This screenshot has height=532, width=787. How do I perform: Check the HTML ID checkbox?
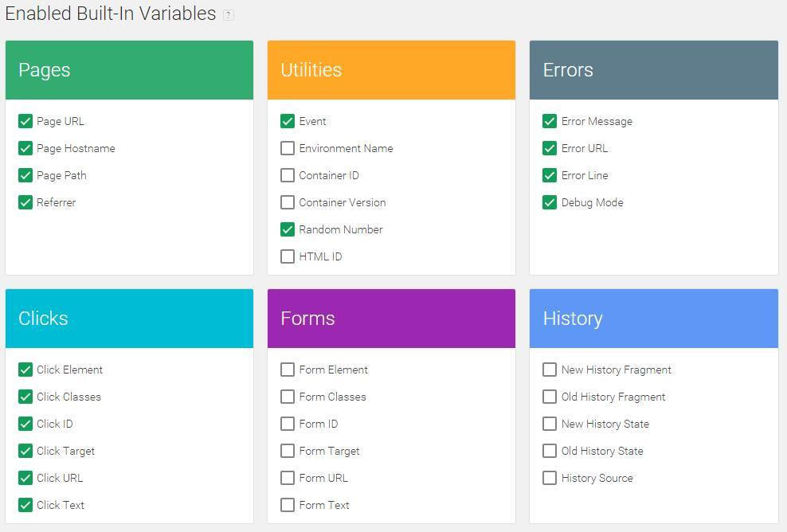[288, 256]
